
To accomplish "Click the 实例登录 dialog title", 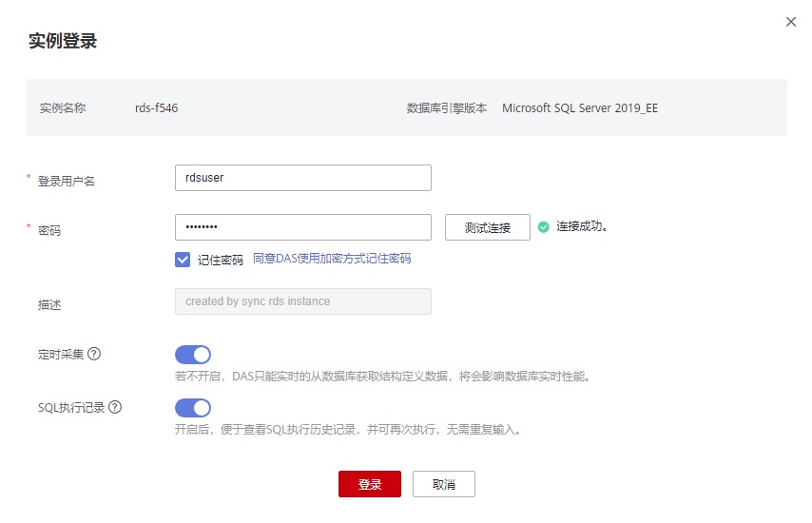I will click(63, 41).
